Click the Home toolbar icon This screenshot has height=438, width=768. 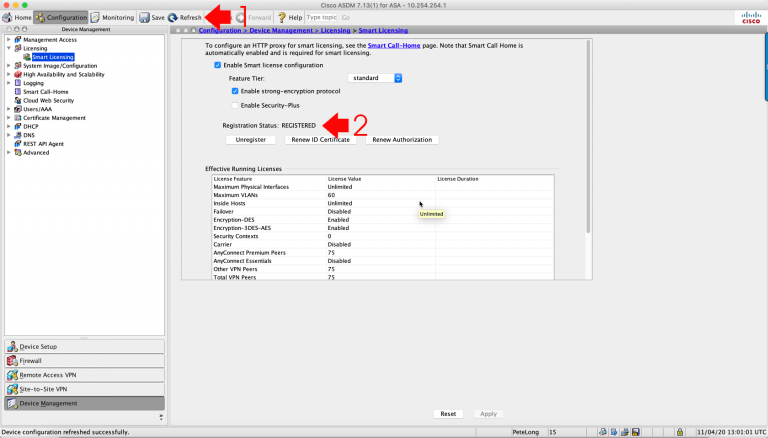coord(7,18)
